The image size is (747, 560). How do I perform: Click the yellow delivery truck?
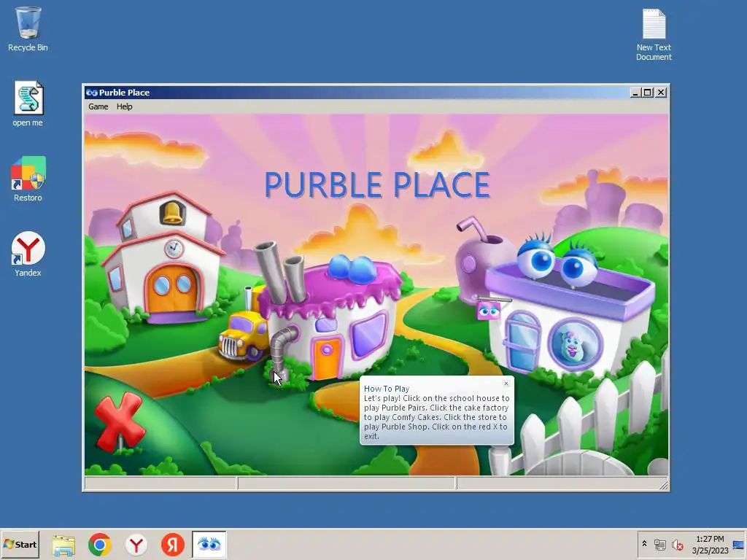[x=244, y=335]
